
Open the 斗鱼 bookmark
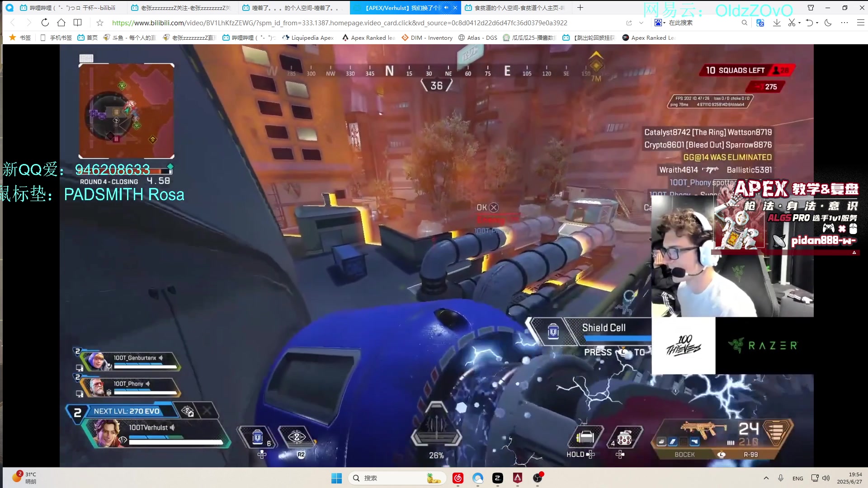pyautogui.click(x=129, y=38)
